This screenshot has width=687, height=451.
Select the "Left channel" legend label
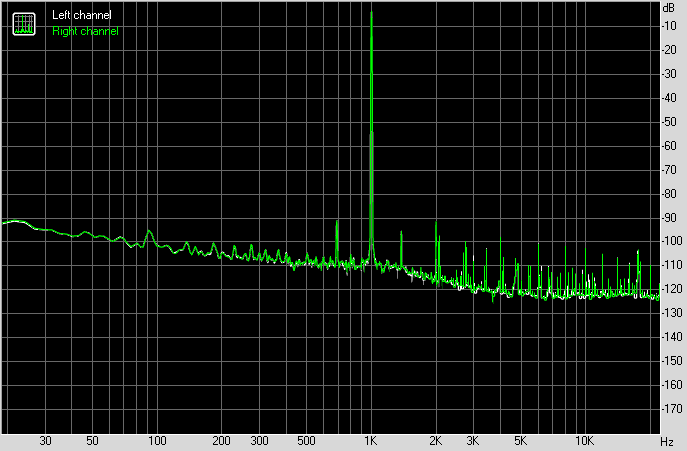click(x=81, y=15)
